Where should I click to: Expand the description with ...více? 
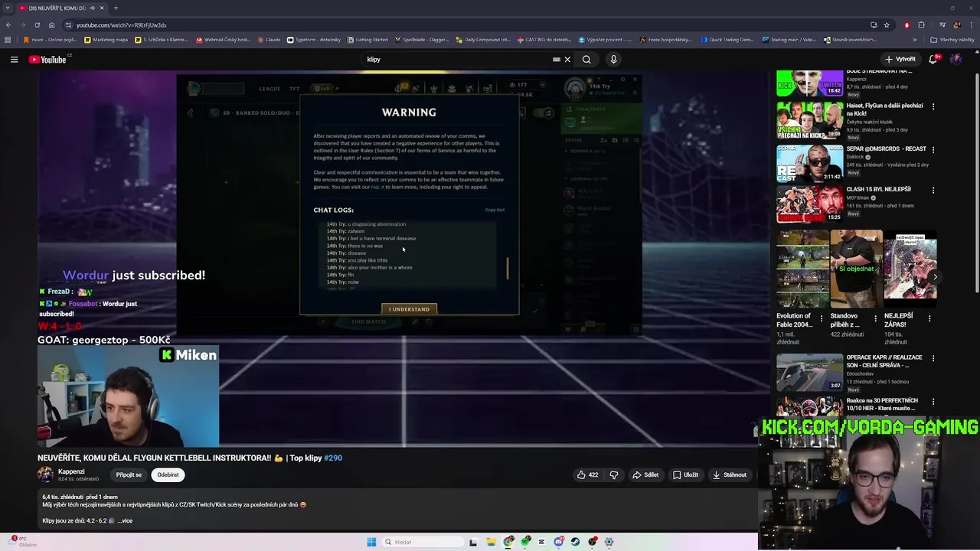click(125, 521)
